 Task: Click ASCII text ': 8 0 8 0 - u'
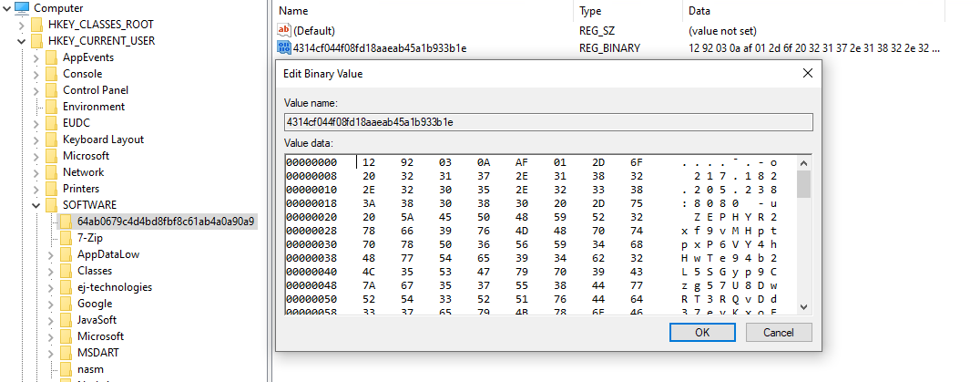[729, 203]
